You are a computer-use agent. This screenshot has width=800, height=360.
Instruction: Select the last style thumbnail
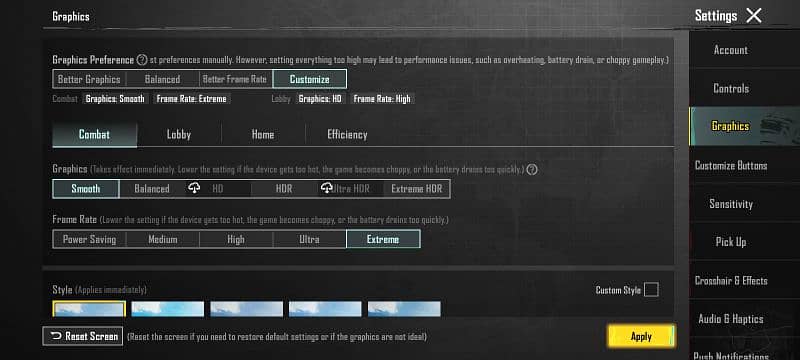(404, 309)
